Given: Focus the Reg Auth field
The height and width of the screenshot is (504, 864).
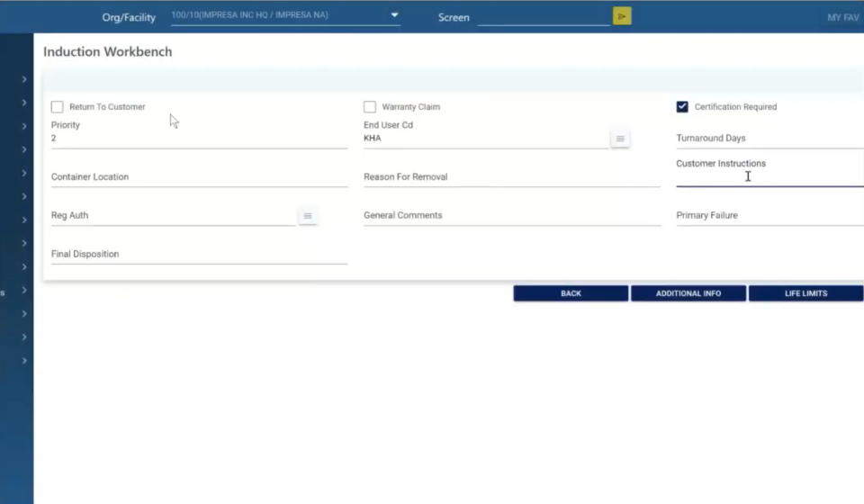Looking at the screenshot, I should tap(174, 215).
